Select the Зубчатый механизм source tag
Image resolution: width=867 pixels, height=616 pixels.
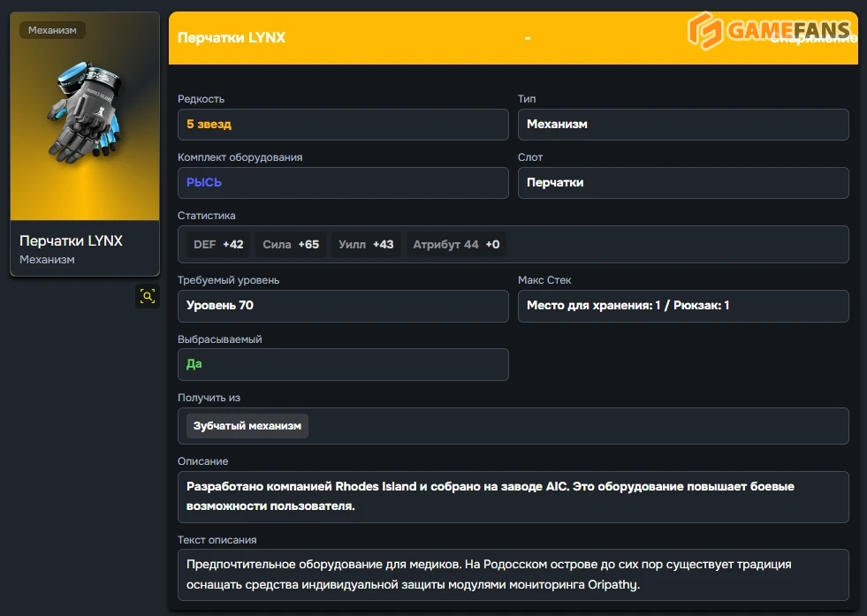coord(247,426)
